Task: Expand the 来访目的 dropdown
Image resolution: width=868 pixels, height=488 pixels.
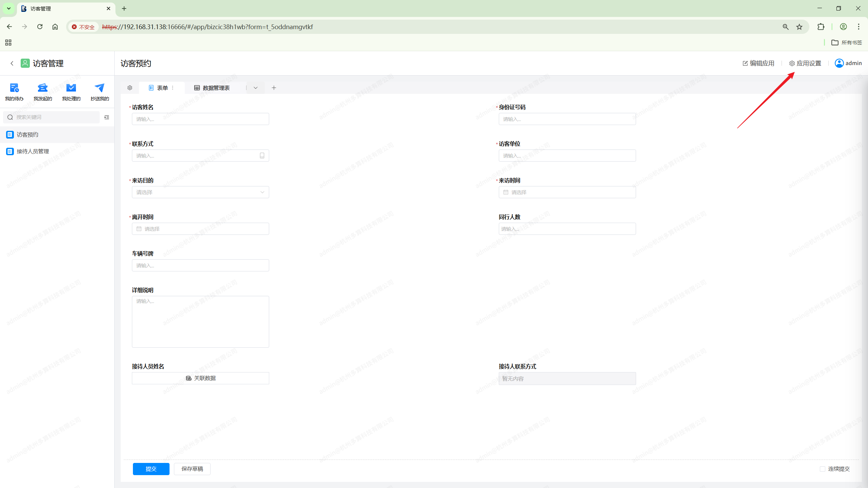Action: [200, 192]
